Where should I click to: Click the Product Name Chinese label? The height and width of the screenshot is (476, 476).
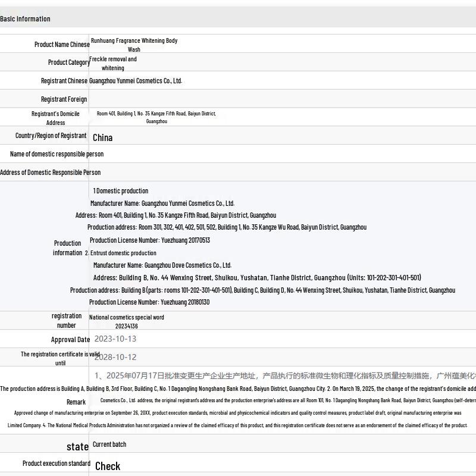pyautogui.click(x=62, y=44)
